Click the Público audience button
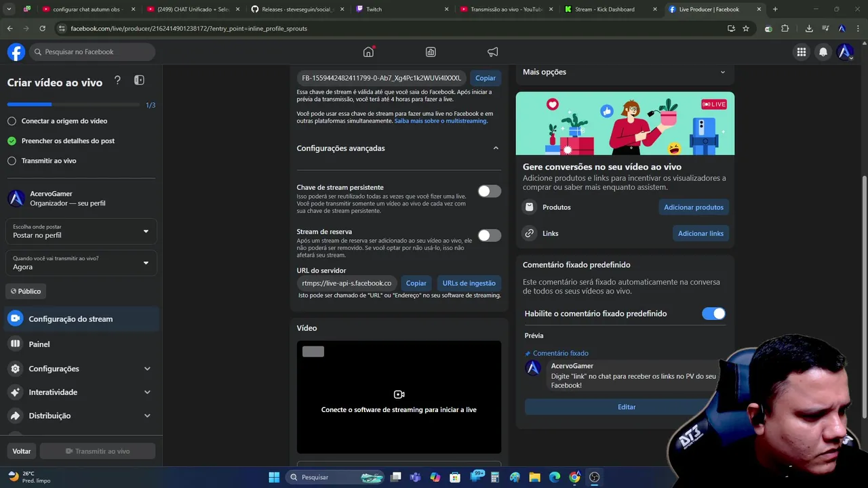The height and width of the screenshot is (488, 868). (x=26, y=291)
